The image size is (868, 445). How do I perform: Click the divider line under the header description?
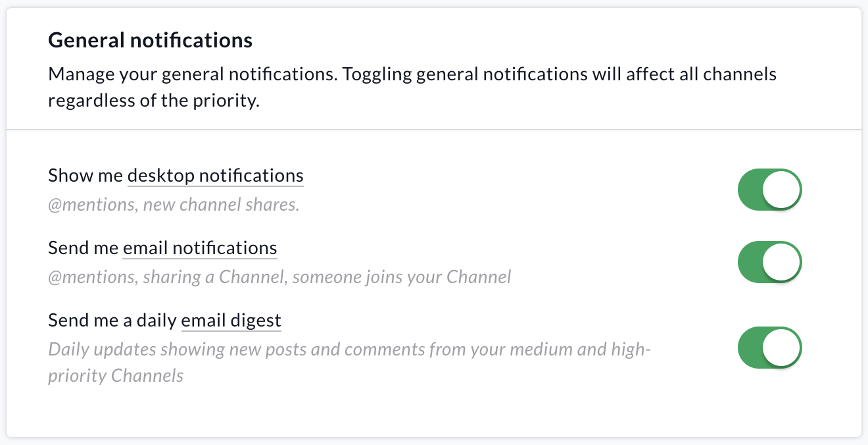434,130
